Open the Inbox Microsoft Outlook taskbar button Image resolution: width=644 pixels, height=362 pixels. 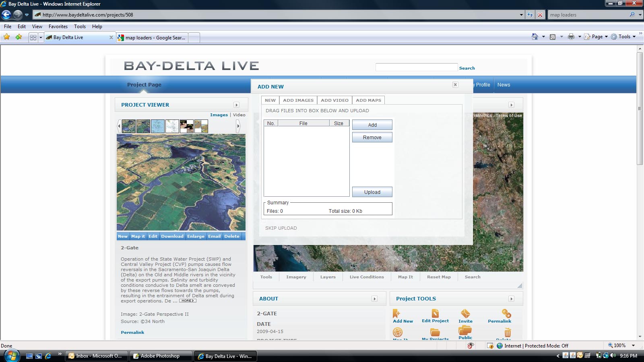(x=97, y=356)
